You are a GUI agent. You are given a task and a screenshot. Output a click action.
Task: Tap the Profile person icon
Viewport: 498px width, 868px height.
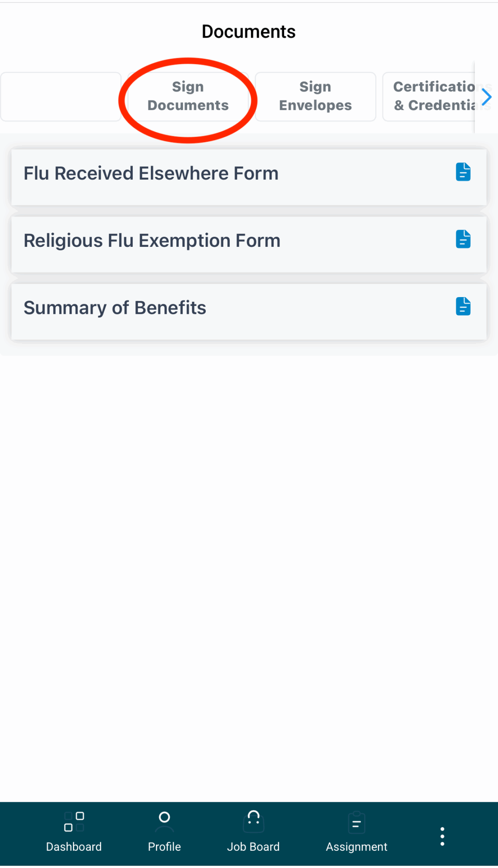pyautogui.click(x=164, y=821)
